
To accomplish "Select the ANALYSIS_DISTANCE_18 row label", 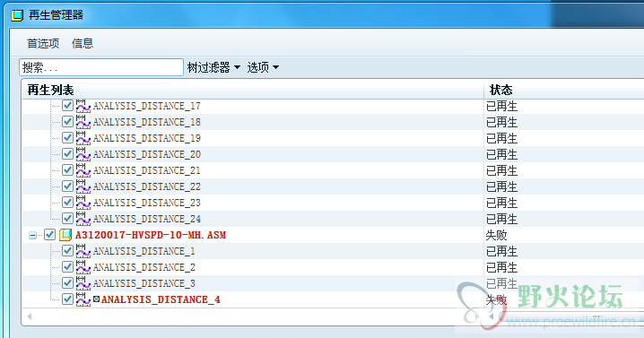I will [146, 122].
